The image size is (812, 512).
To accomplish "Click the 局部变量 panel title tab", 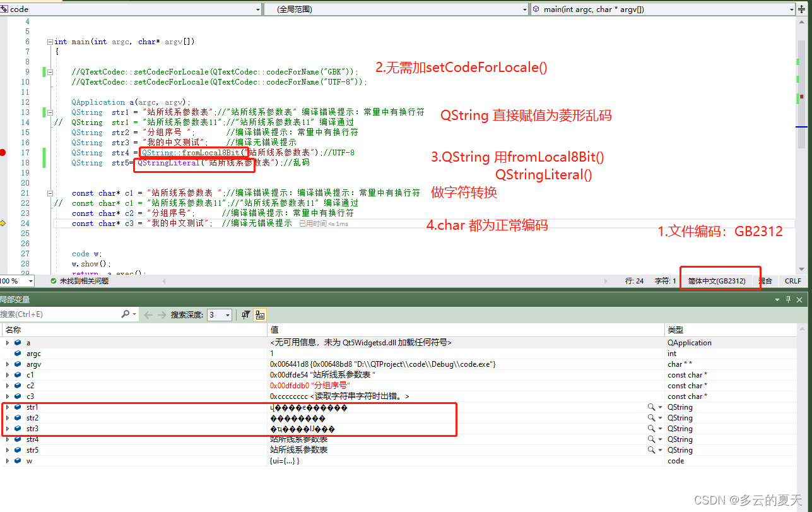I will [x=15, y=299].
